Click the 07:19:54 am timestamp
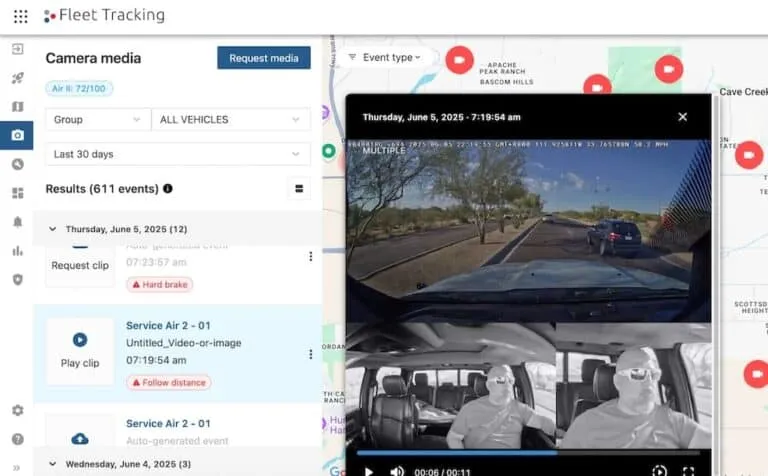The width and height of the screenshot is (768, 476). coord(156,360)
